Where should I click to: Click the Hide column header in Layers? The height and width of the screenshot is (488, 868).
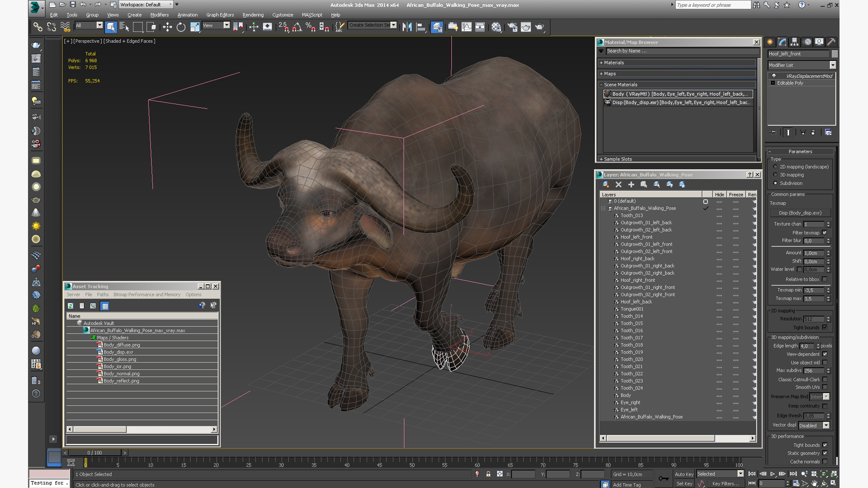tap(719, 195)
